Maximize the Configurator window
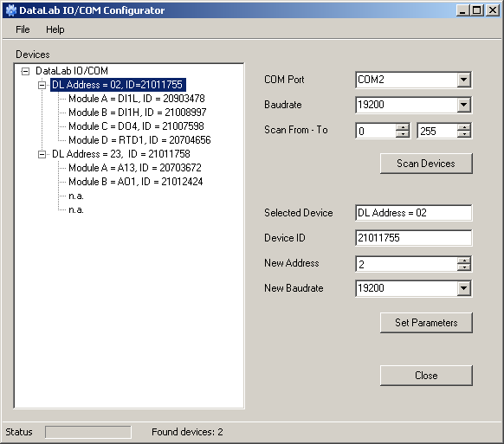This screenshot has width=504, height=444. (477, 10)
